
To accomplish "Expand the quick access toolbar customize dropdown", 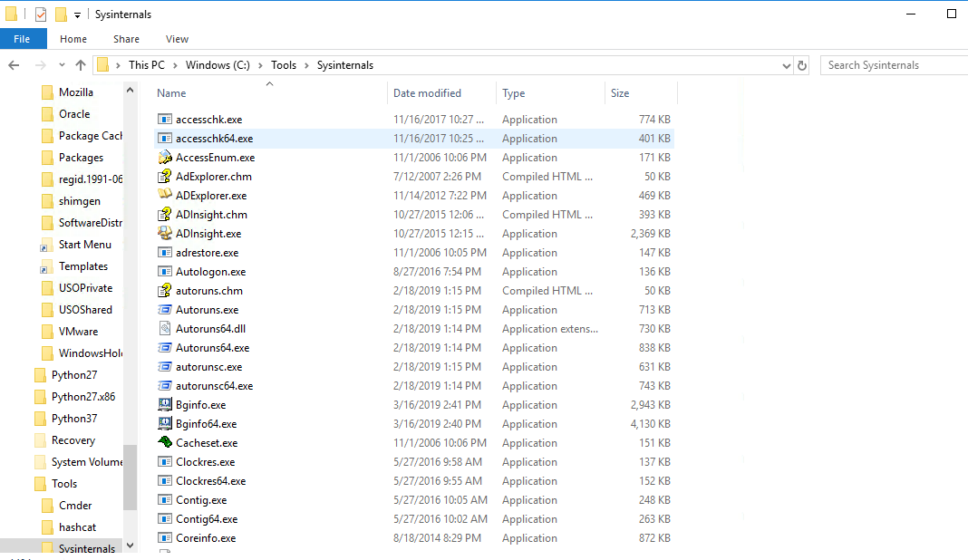I will [x=78, y=14].
